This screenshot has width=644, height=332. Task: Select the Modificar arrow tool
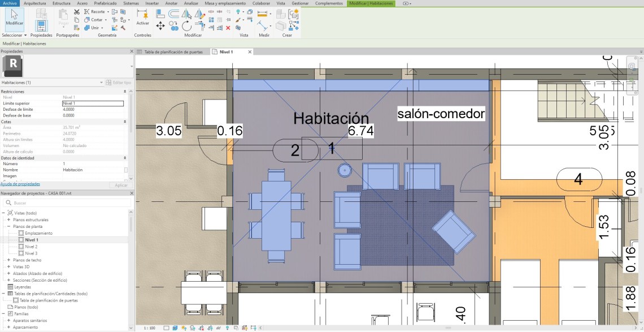pos(14,18)
